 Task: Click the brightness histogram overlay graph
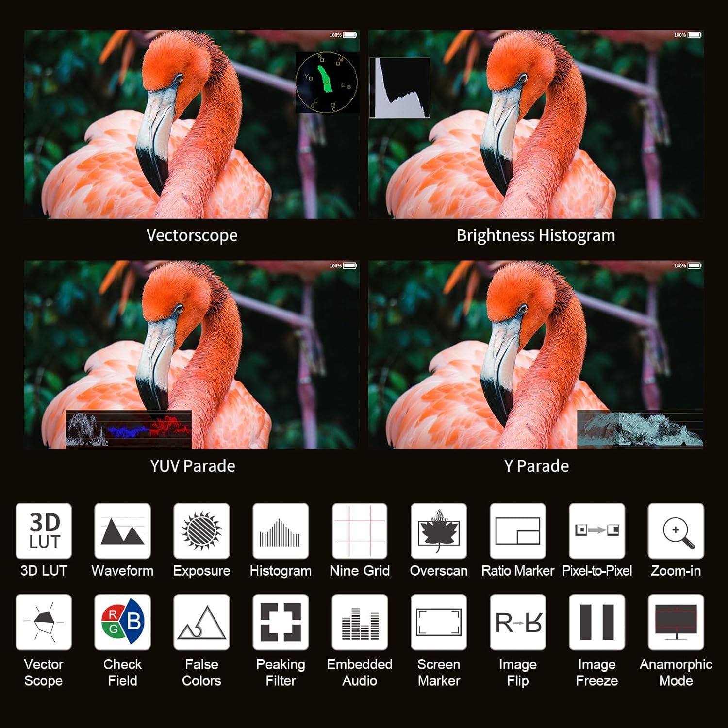(400, 88)
